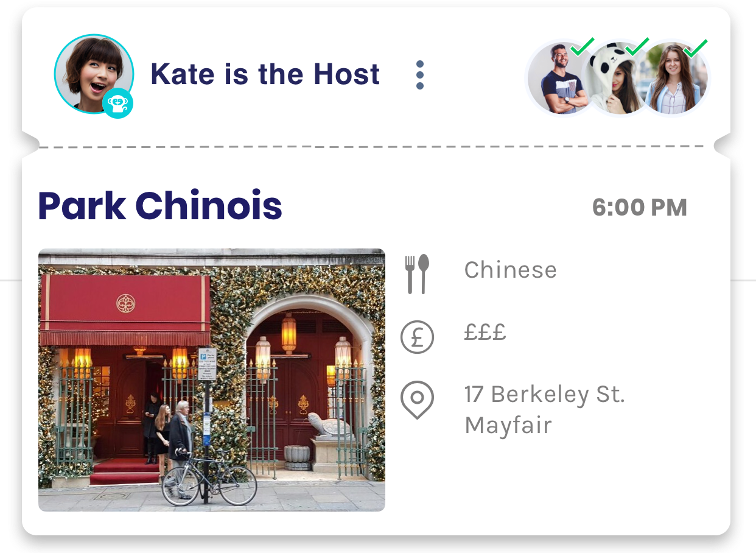The width and height of the screenshot is (756, 553).
Task: Click the fork and spoon cuisine icon
Action: [417, 274]
